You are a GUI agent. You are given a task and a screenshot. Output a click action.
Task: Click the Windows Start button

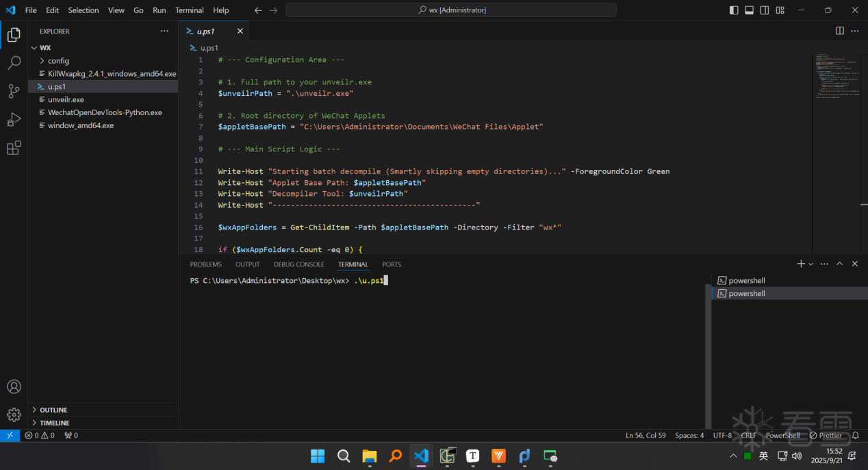click(x=318, y=456)
